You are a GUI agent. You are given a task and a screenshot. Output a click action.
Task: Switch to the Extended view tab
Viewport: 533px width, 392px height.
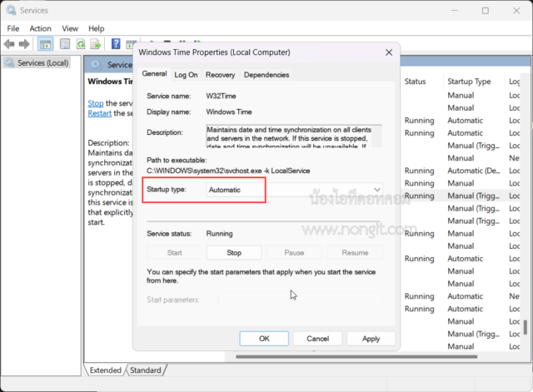pos(106,370)
